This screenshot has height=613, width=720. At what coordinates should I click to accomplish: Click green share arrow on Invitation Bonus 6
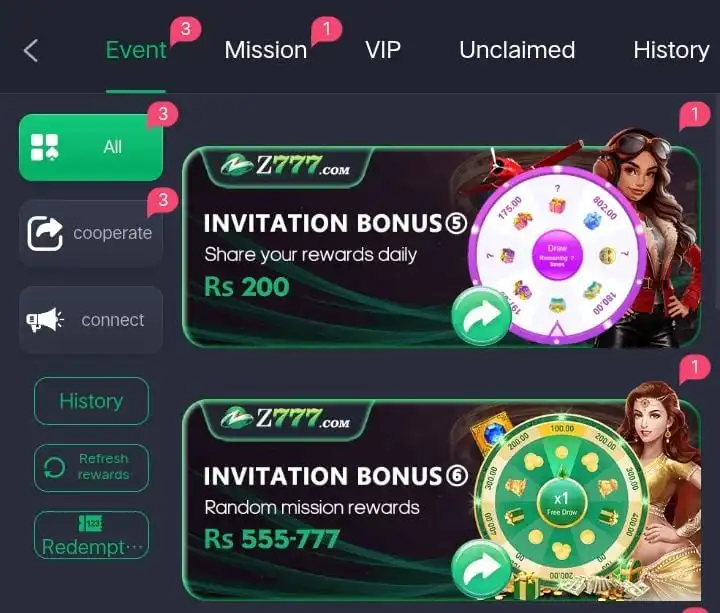481,569
